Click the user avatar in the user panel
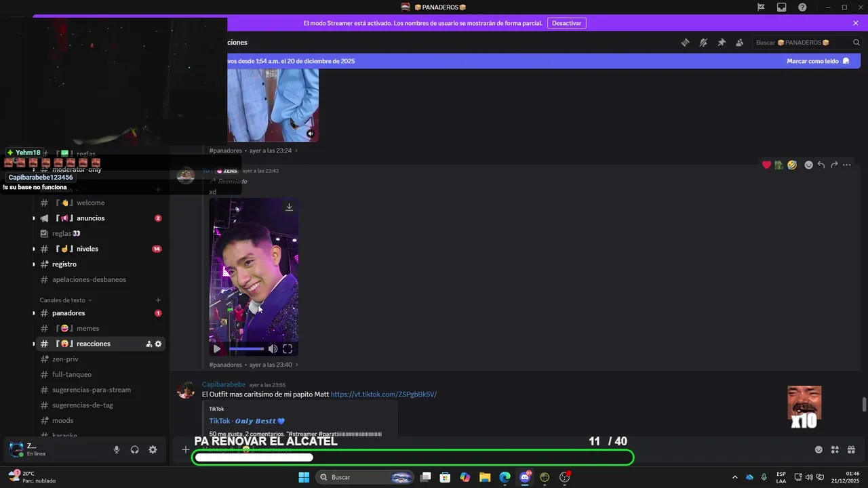The width and height of the screenshot is (868, 488). point(16,449)
